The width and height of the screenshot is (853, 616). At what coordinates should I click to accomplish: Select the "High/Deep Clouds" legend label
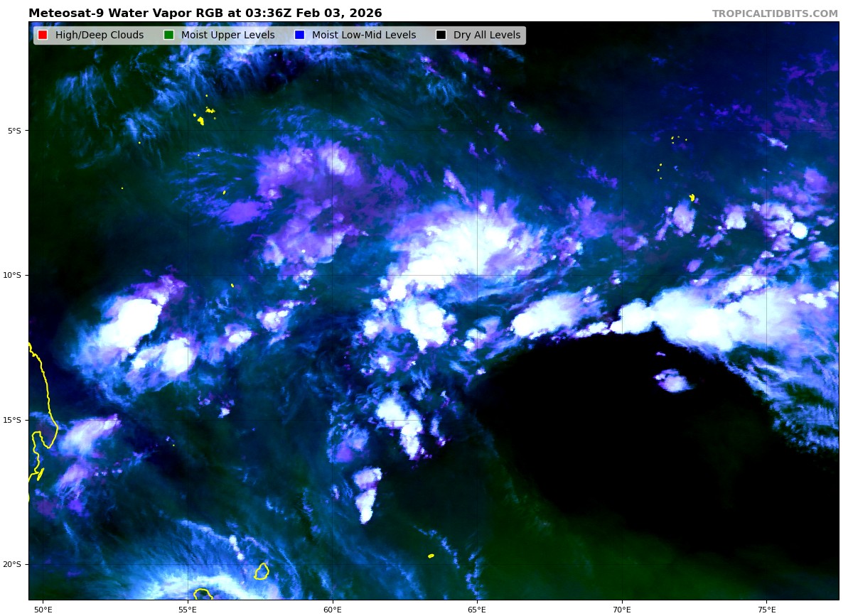[99, 36]
